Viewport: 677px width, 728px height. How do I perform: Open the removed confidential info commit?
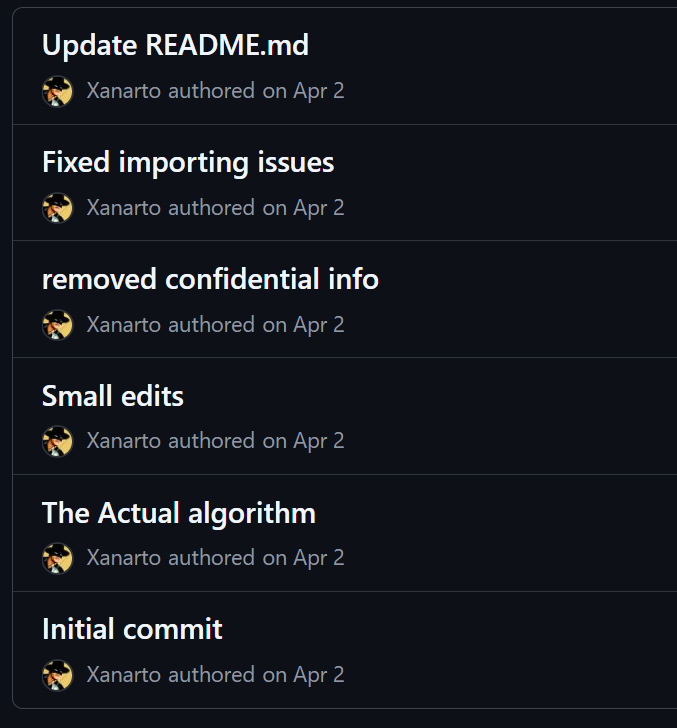[x=210, y=279]
